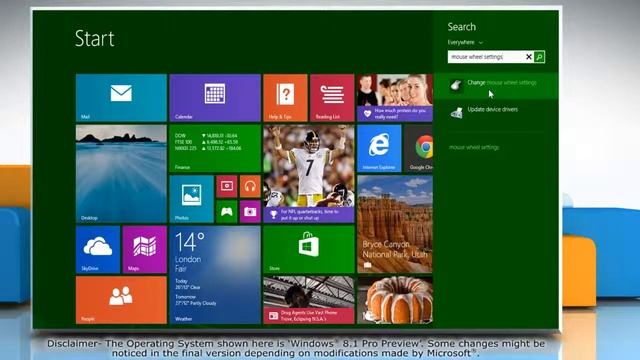
Task: Select Update device drivers result
Action: click(496, 112)
